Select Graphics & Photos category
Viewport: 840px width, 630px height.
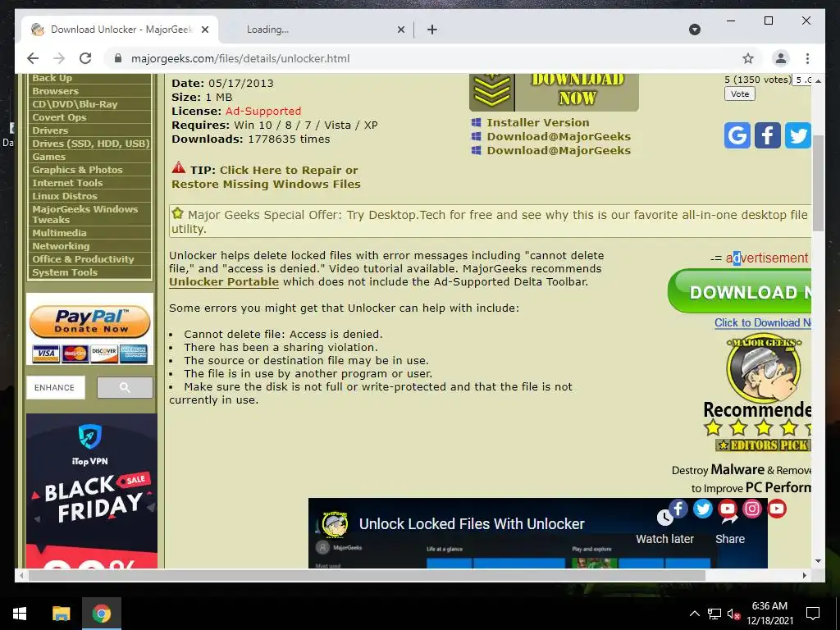[x=77, y=170]
